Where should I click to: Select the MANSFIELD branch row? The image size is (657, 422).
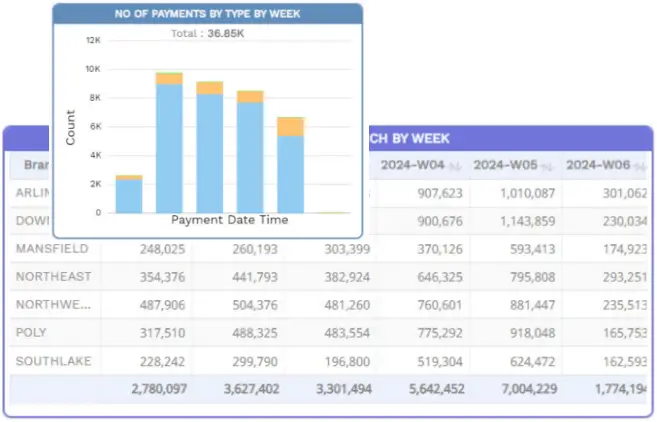point(52,248)
